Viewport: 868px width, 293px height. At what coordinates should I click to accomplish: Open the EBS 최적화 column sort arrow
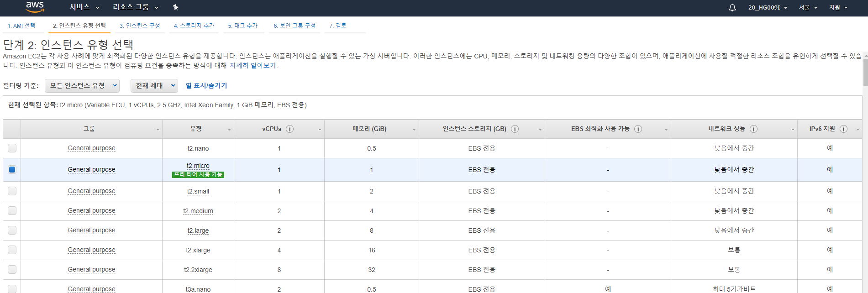666,130
